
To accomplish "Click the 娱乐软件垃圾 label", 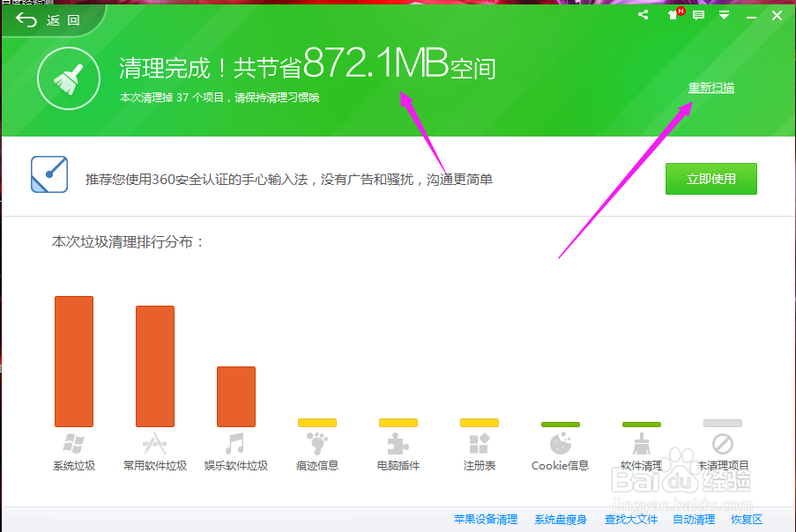I will 236,466.
